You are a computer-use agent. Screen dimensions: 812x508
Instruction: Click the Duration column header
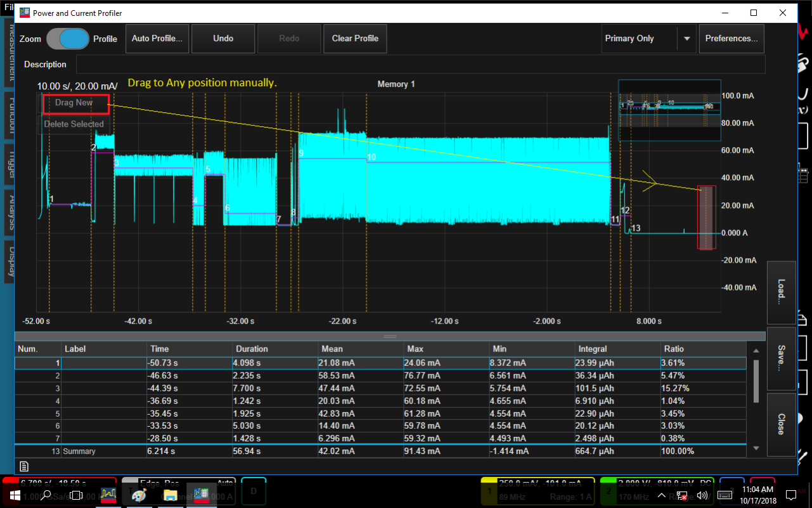275,349
